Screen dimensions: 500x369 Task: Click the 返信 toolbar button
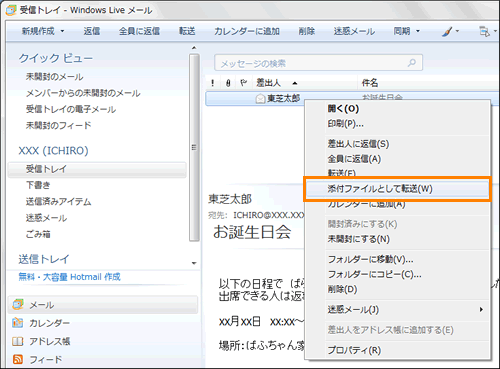92,31
